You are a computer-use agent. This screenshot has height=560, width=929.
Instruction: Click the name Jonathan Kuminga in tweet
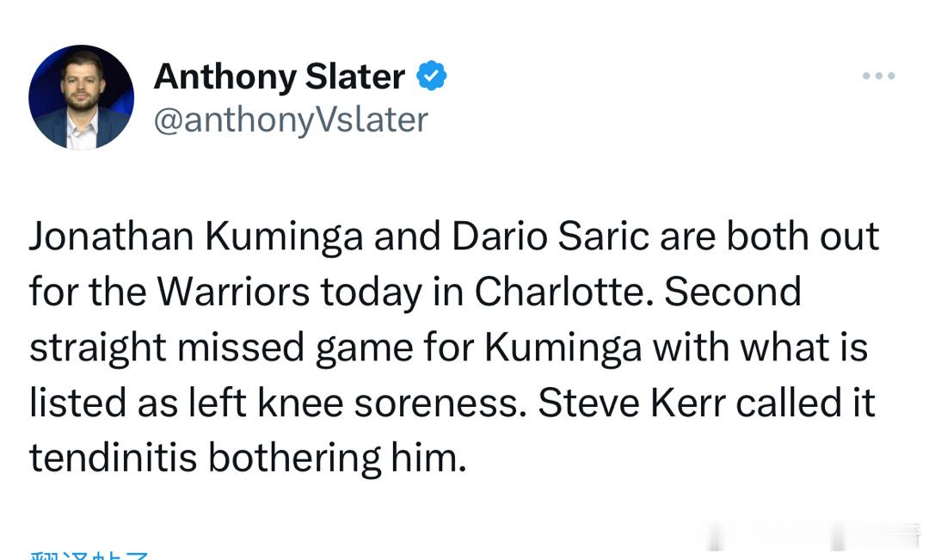point(196,237)
